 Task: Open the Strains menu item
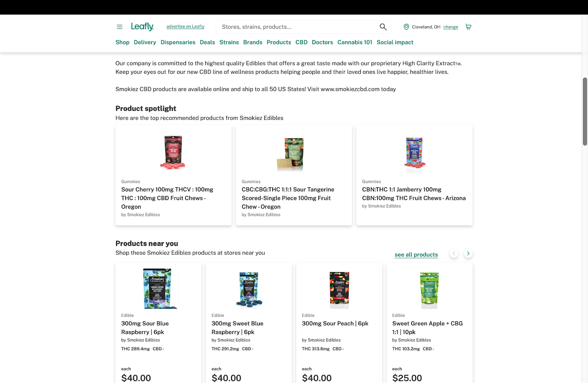click(229, 42)
